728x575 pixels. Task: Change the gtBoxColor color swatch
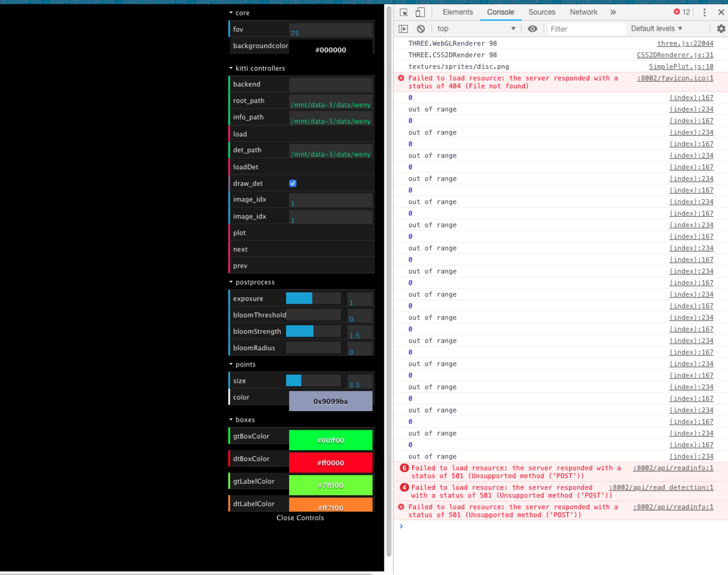[331, 439]
